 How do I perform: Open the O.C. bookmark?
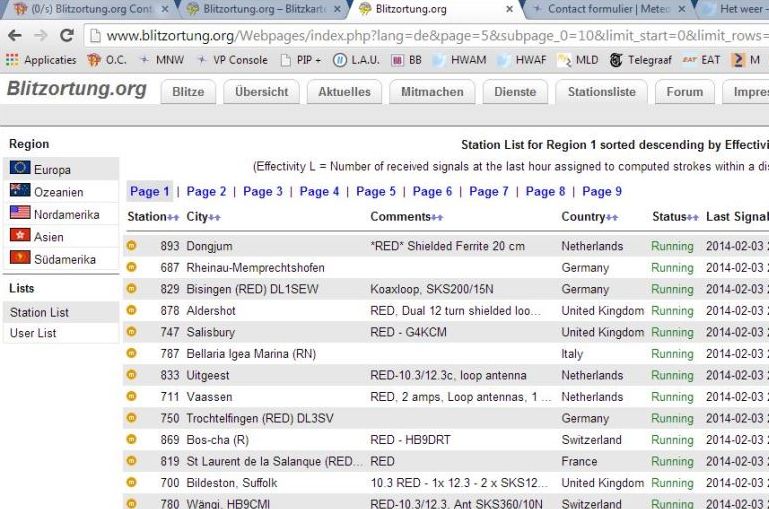click(x=107, y=60)
